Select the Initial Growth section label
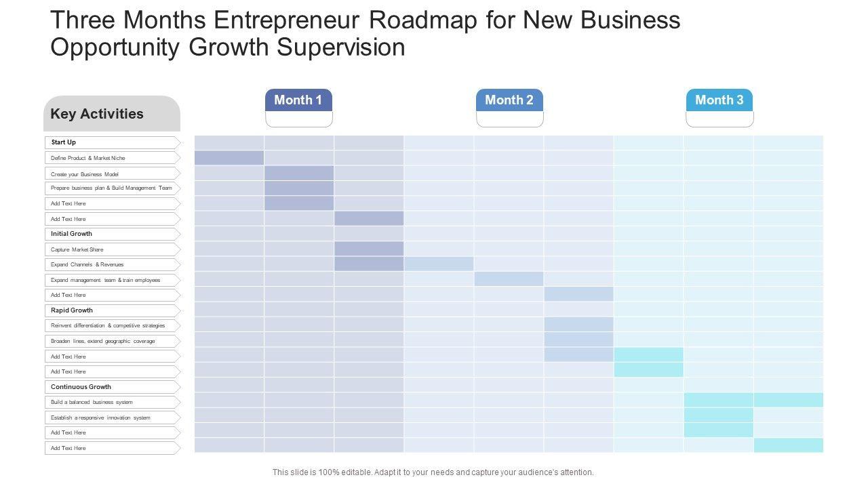Screen dimensions: 868x488 tap(71, 234)
